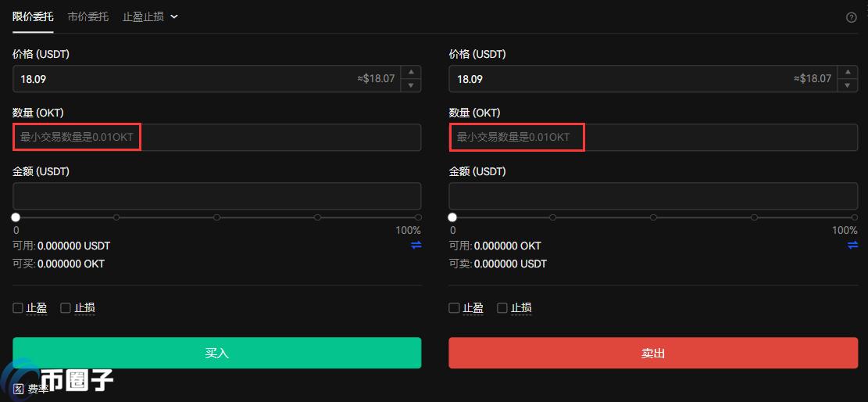Click the buy-side blue swap arrows icon
868x402 pixels.
point(416,245)
